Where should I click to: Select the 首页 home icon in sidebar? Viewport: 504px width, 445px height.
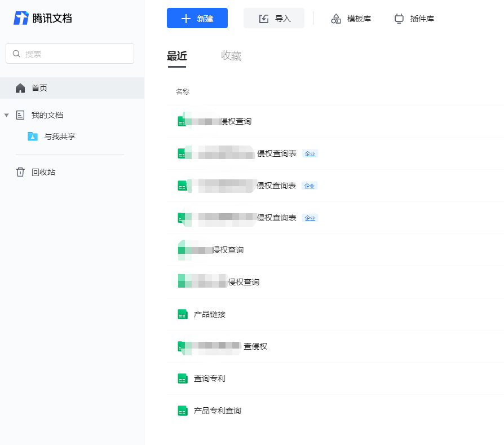pos(19,88)
